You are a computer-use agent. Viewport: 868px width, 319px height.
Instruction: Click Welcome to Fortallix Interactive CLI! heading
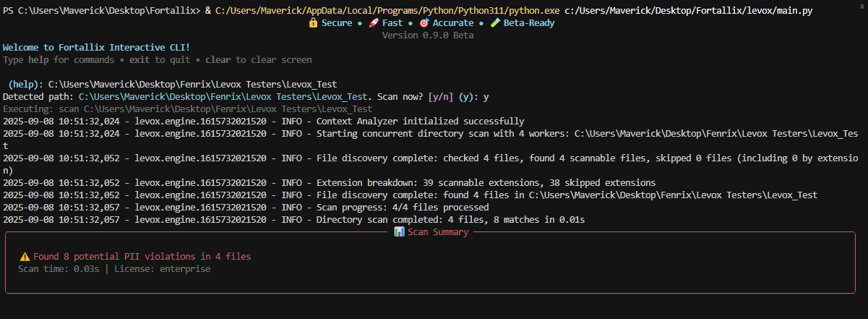(97, 48)
